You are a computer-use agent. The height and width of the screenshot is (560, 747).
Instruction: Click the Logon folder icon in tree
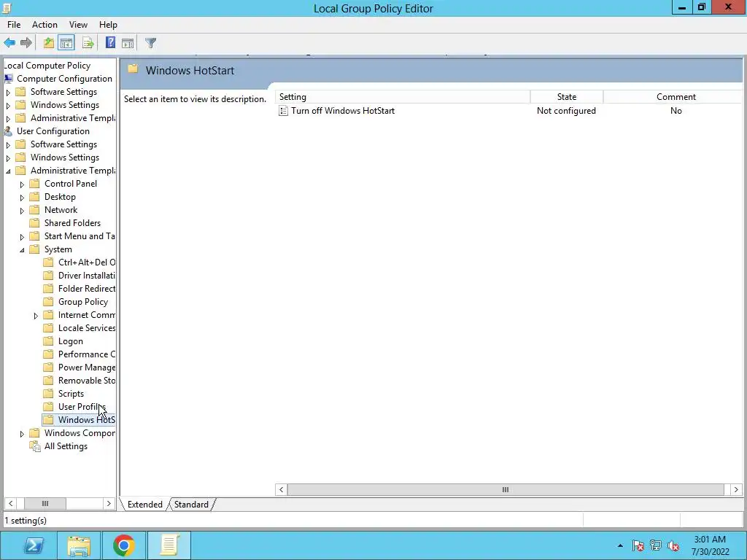point(49,341)
